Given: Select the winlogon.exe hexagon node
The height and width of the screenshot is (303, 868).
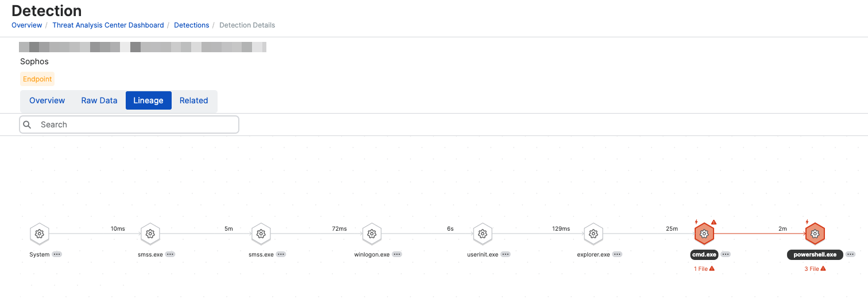Looking at the screenshot, I should click(x=372, y=234).
